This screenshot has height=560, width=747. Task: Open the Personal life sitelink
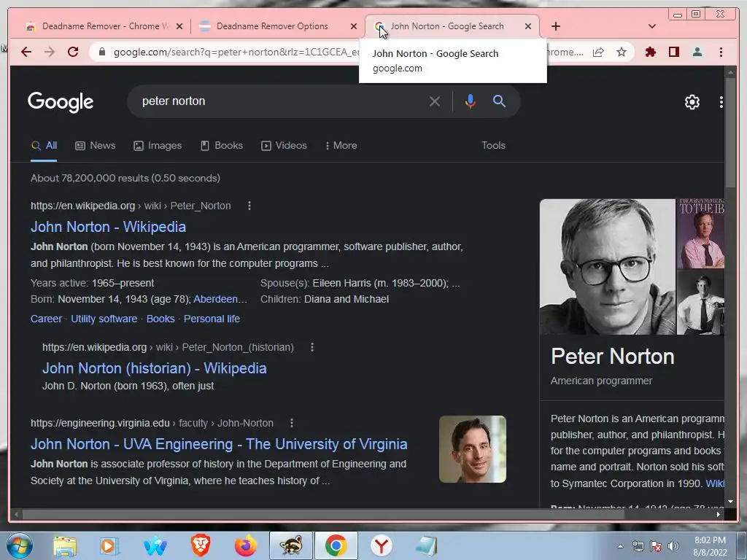(x=212, y=319)
